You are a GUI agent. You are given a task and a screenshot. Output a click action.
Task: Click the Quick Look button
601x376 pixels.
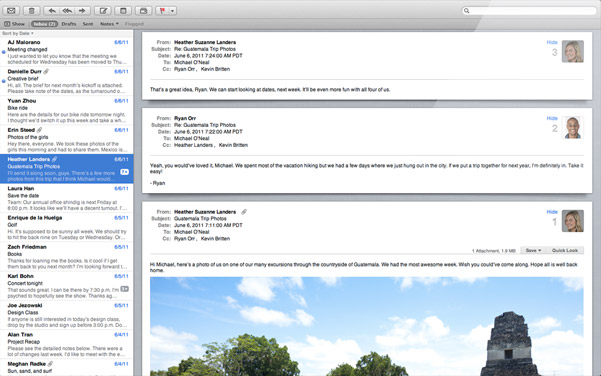pos(565,250)
